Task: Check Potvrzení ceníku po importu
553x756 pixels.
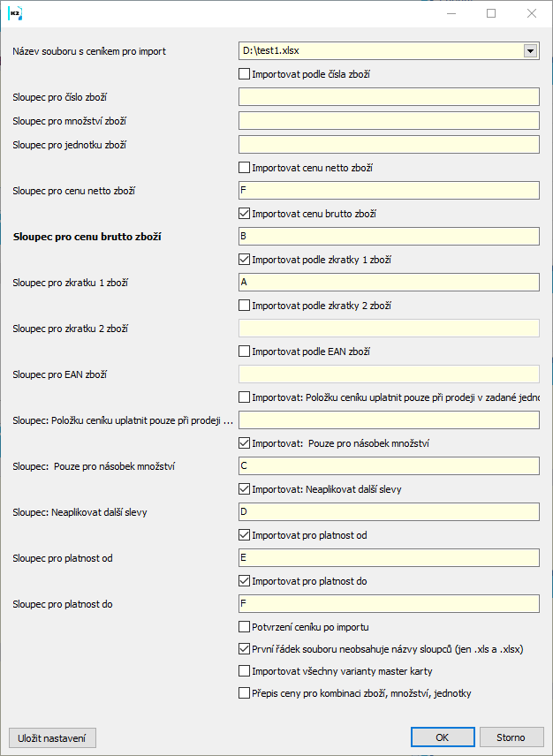Action: point(245,627)
